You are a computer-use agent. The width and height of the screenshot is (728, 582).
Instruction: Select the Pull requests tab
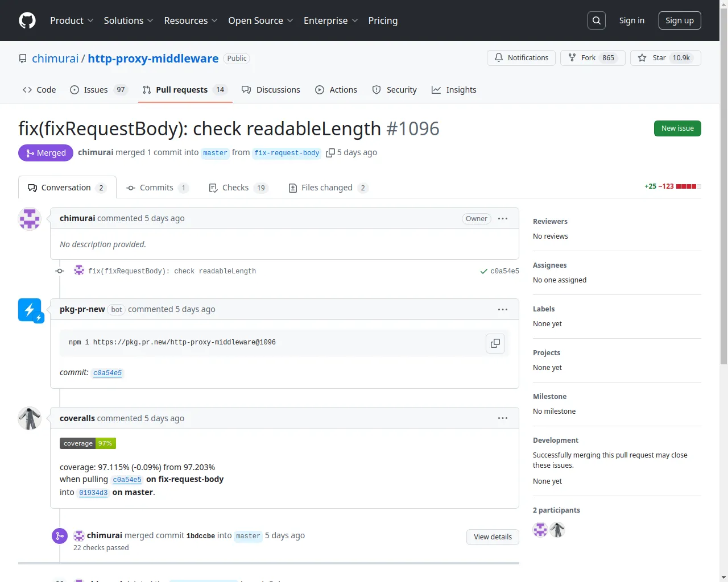click(x=185, y=90)
